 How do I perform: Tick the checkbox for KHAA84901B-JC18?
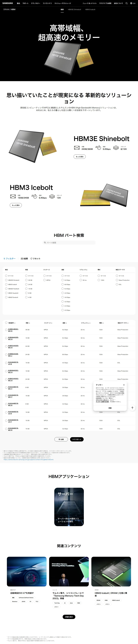(6, 363)
